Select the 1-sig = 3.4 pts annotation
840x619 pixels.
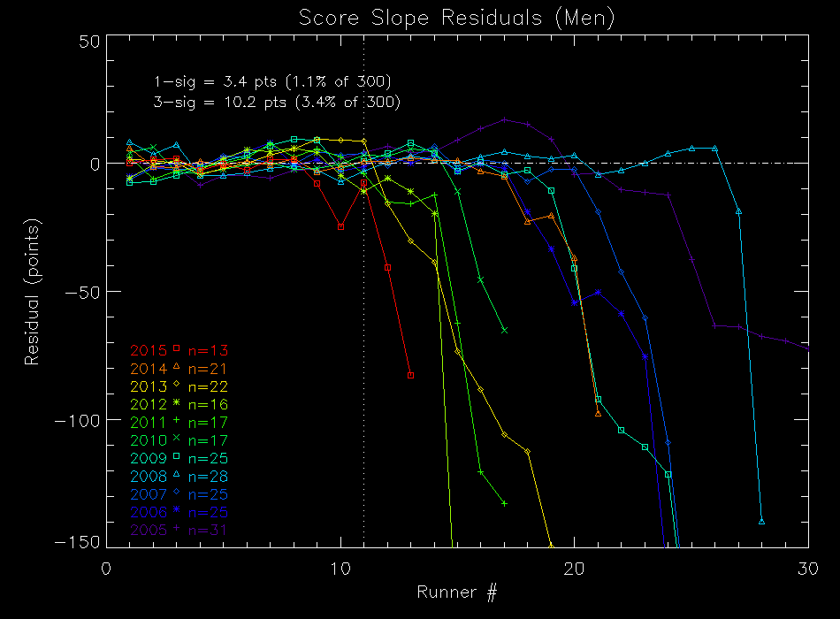tap(272, 82)
